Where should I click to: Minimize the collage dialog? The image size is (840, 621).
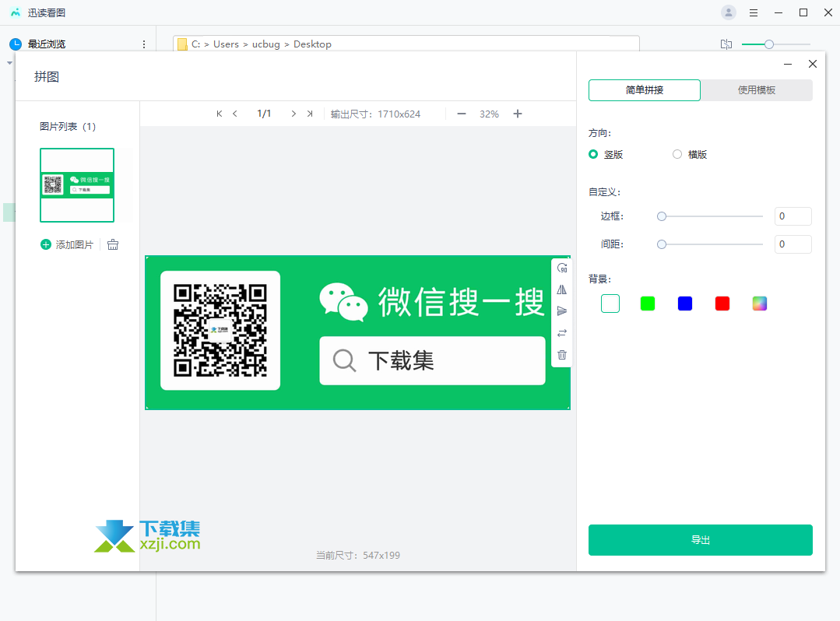[788, 65]
